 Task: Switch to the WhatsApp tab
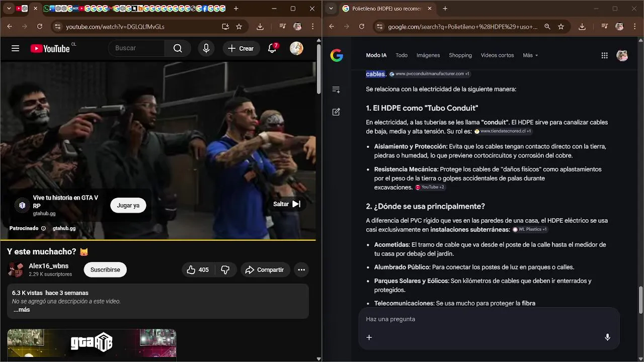tap(46, 9)
